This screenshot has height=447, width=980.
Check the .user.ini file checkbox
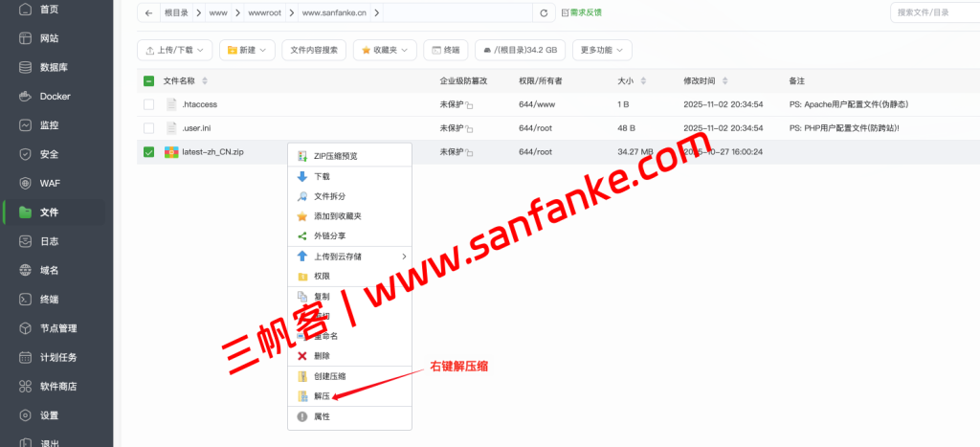tap(148, 128)
